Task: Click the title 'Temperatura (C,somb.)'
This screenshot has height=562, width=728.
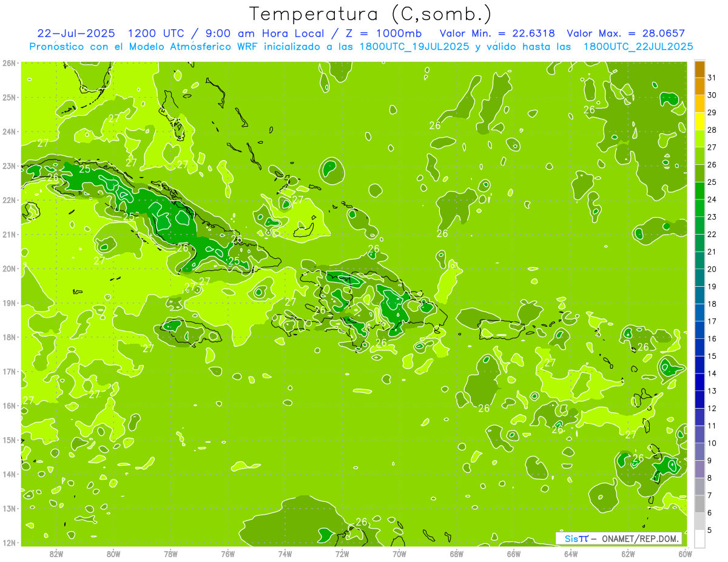Action: coord(371,15)
